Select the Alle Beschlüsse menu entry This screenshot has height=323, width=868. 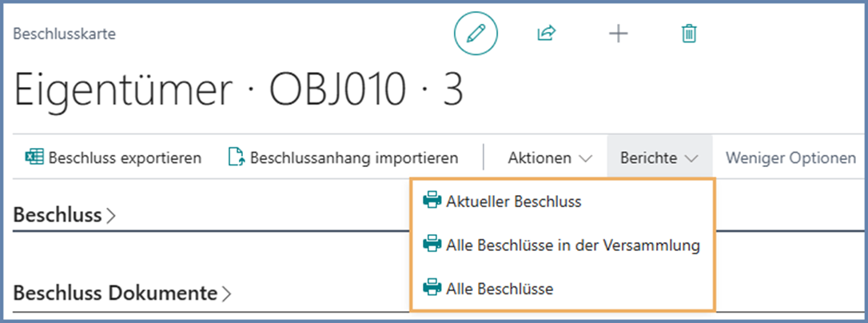pyautogui.click(x=499, y=289)
